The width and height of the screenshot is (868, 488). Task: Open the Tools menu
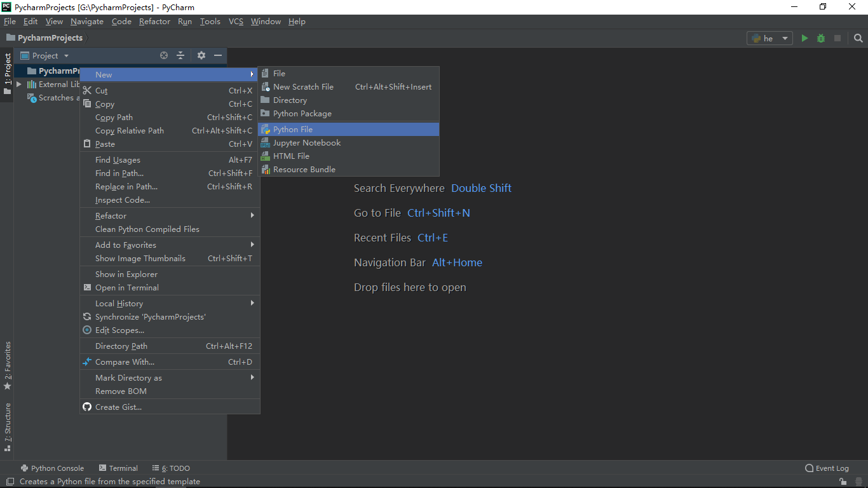pyautogui.click(x=210, y=21)
